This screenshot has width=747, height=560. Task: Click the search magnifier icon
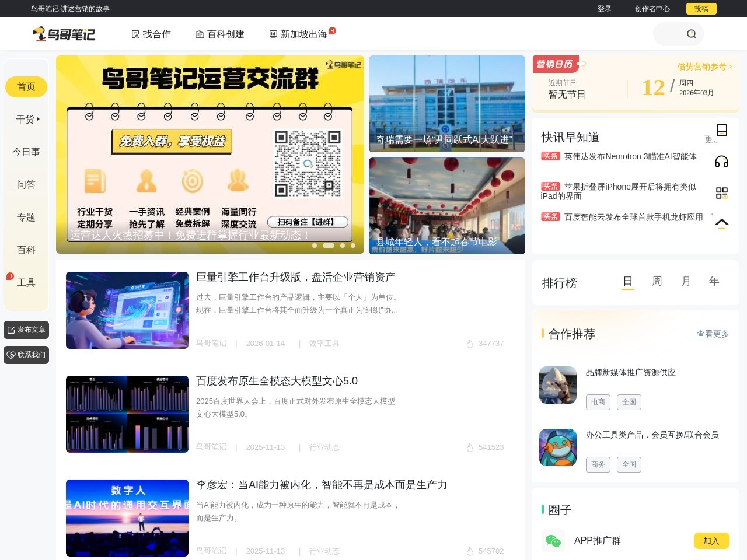click(692, 34)
